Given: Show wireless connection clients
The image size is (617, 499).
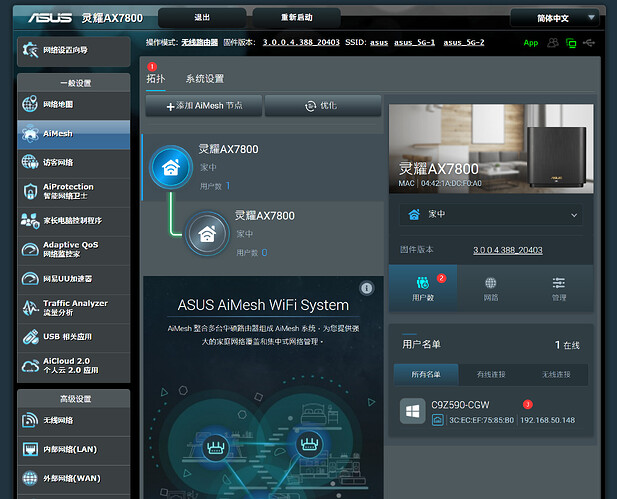Looking at the screenshot, I should [x=556, y=375].
